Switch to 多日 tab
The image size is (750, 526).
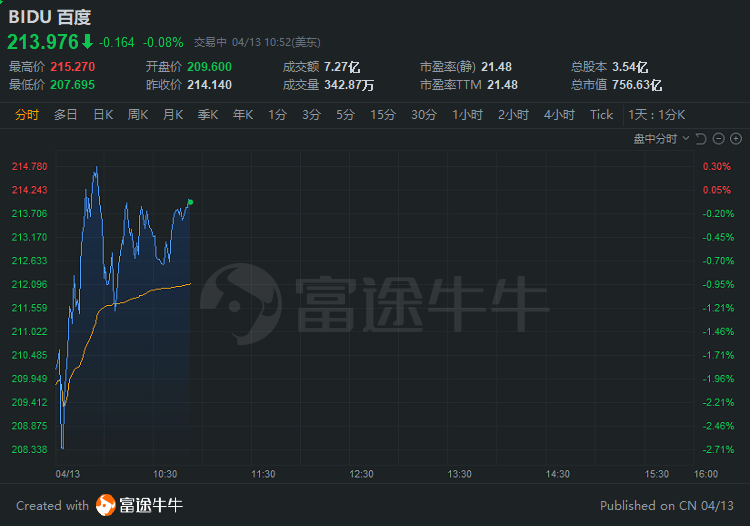[x=66, y=115]
